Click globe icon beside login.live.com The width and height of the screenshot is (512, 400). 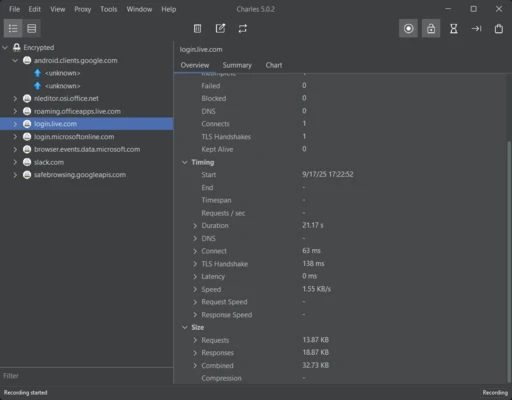(27, 124)
